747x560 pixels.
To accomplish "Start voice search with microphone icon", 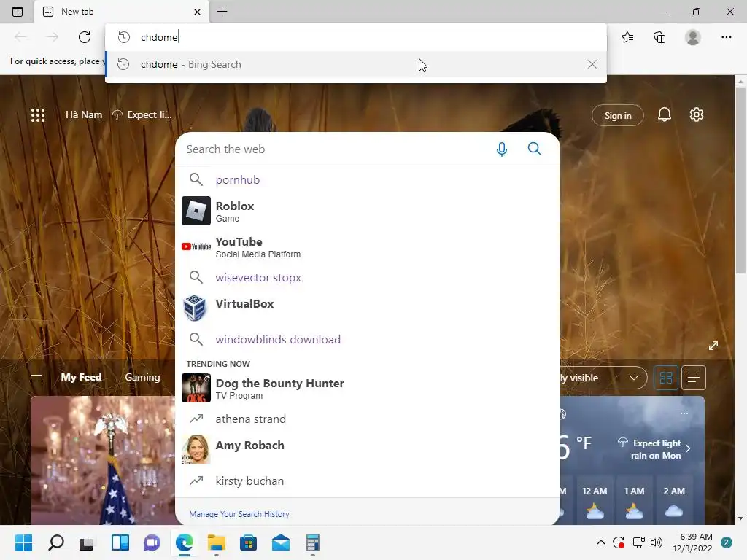I will click(x=501, y=149).
